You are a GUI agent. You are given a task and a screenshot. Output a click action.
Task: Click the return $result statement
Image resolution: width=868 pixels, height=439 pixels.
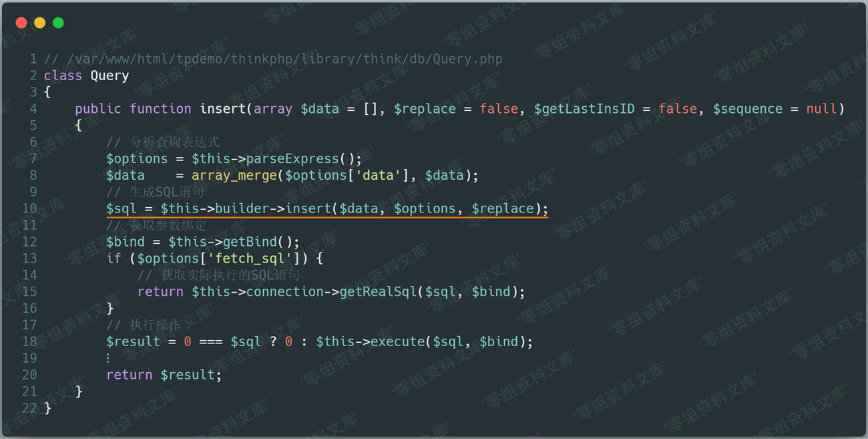(164, 375)
